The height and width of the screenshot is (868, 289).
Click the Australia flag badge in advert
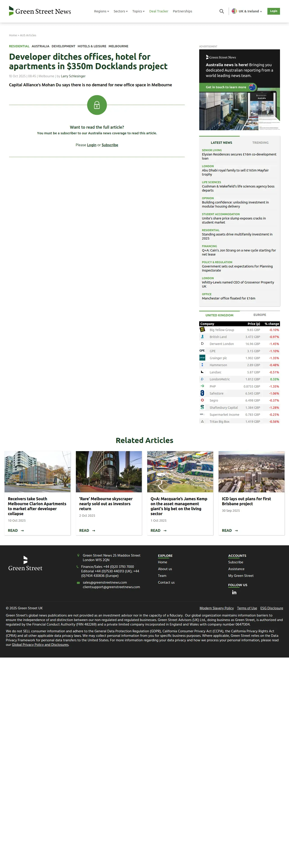[x=252, y=87]
